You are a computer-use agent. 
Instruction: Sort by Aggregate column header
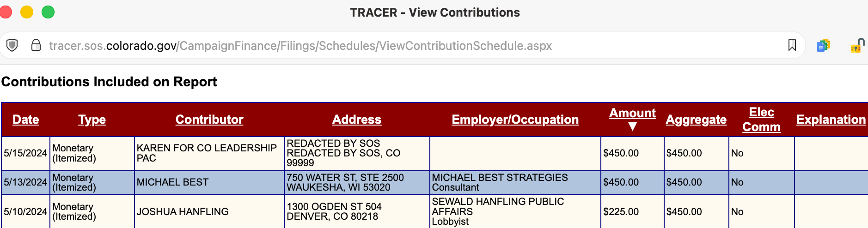click(x=696, y=120)
